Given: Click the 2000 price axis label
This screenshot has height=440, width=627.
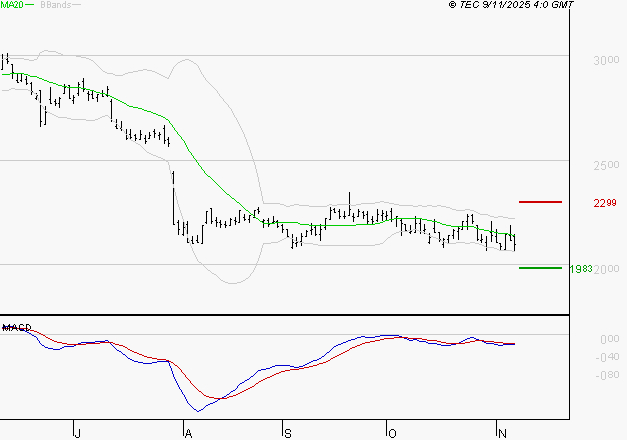Looking at the screenshot, I should click(606, 269).
